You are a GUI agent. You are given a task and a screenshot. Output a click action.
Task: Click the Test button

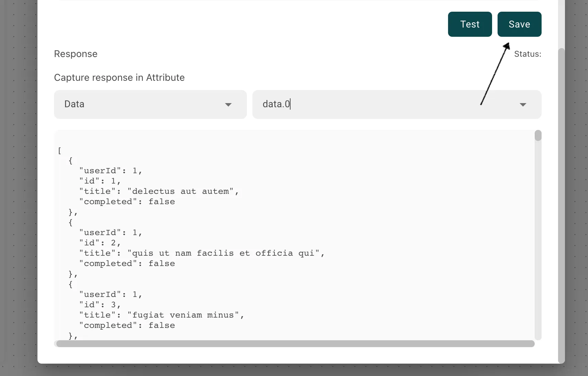(x=470, y=24)
